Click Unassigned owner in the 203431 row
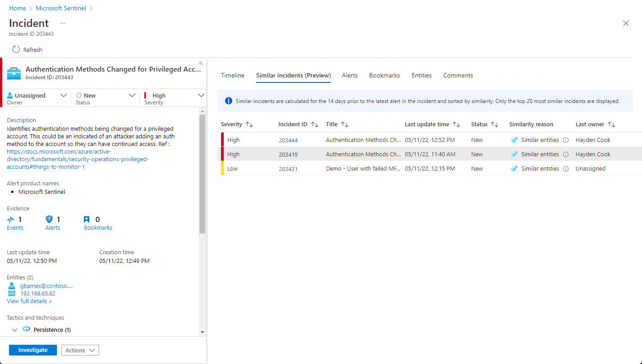The image size is (642, 364). (x=590, y=169)
